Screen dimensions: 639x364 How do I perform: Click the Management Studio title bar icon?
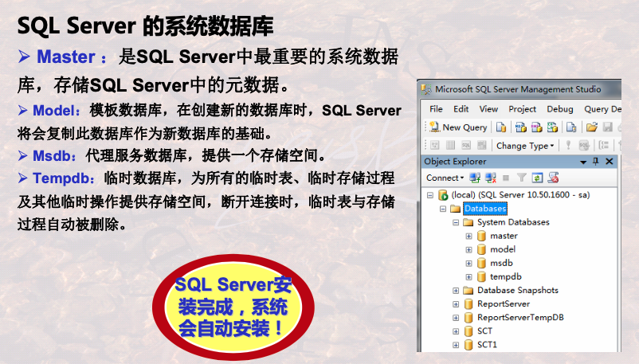[426, 89]
